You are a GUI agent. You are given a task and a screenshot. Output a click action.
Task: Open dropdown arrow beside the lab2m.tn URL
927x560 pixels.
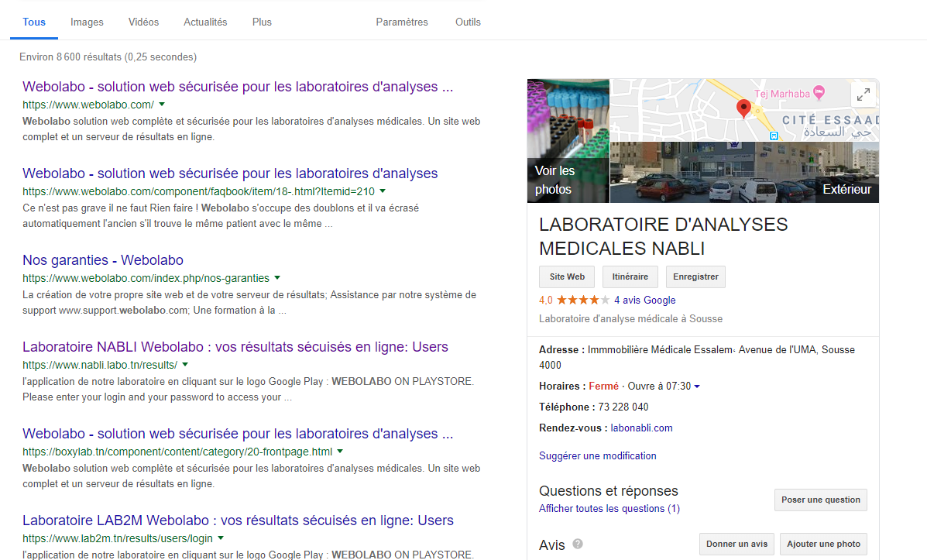221,538
